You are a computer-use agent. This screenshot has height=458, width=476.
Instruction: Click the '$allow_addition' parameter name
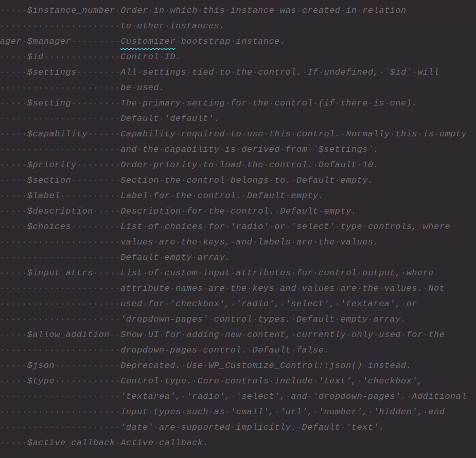pos(68,334)
